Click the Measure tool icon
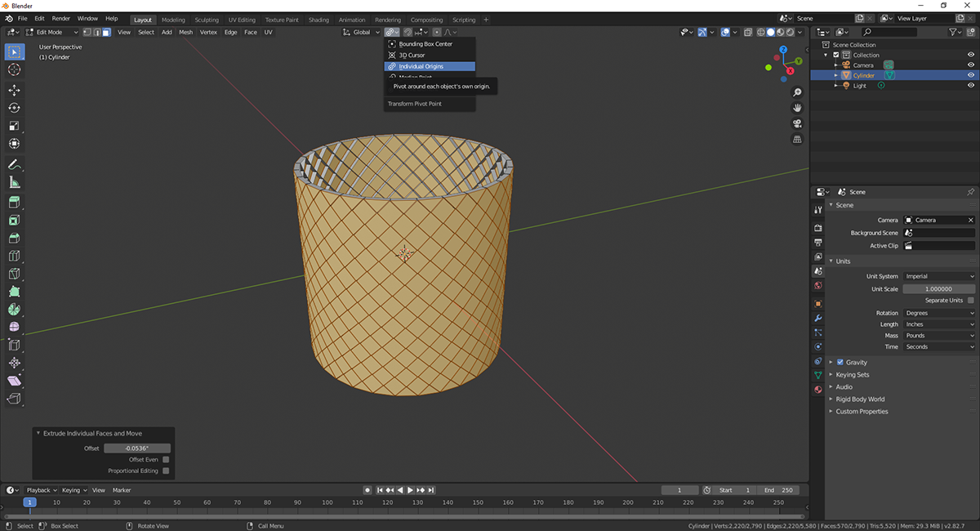Viewport: 980px width, 531px height. pyautogui.click(x=14, y=183)
